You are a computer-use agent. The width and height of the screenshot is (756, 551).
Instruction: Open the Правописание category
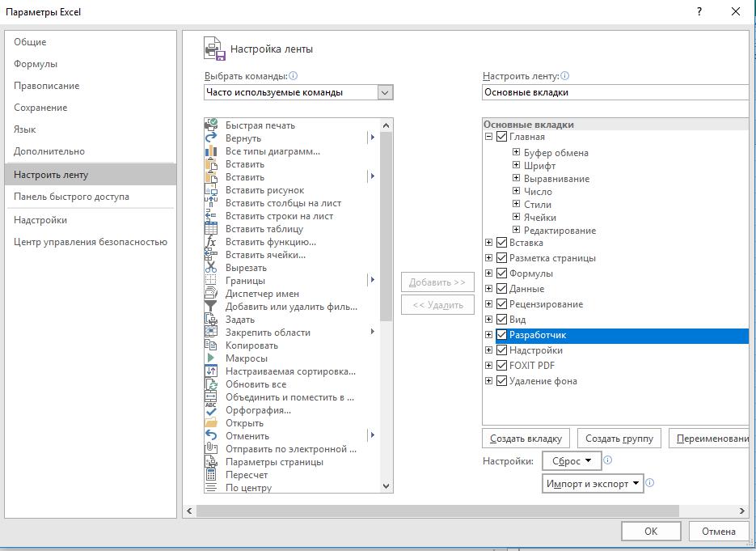(91, 86)
